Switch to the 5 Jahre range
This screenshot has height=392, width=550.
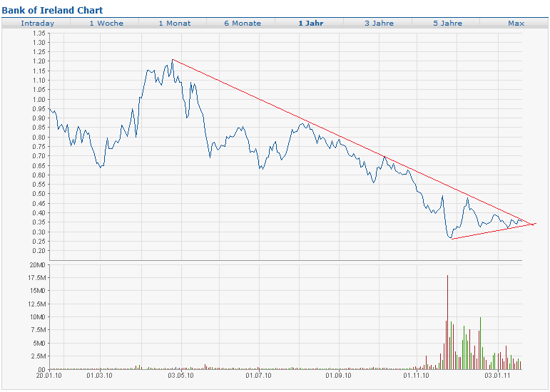pos(447,24)
